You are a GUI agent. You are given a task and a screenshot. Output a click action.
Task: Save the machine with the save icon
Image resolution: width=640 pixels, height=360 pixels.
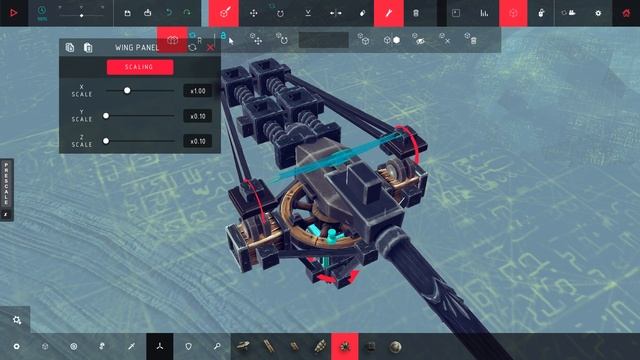pos(128,13)
